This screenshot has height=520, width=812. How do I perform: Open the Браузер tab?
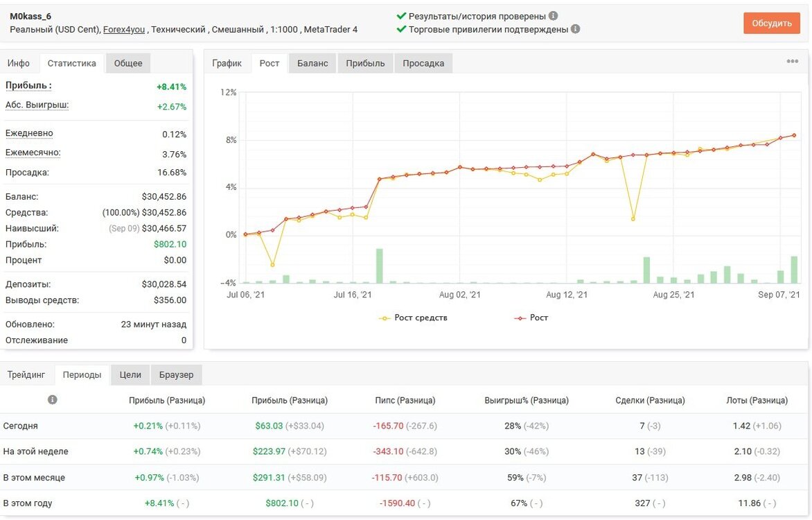tap(176, 375)
